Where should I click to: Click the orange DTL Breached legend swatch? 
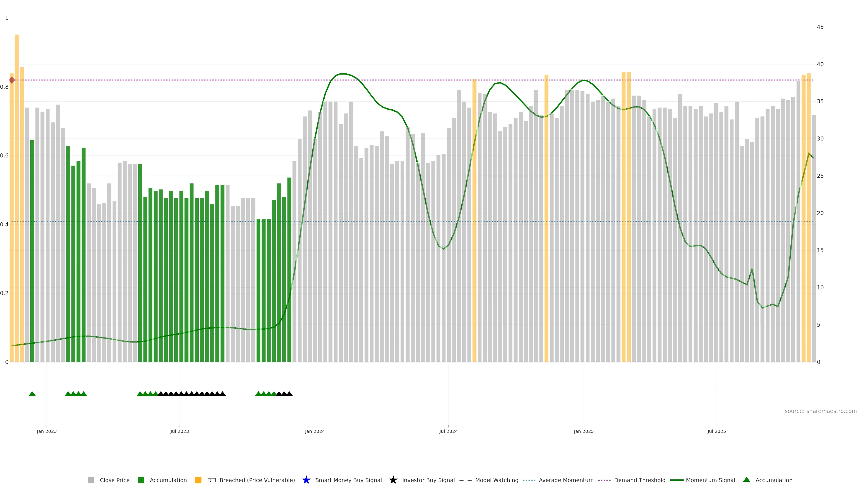(198, 480)
